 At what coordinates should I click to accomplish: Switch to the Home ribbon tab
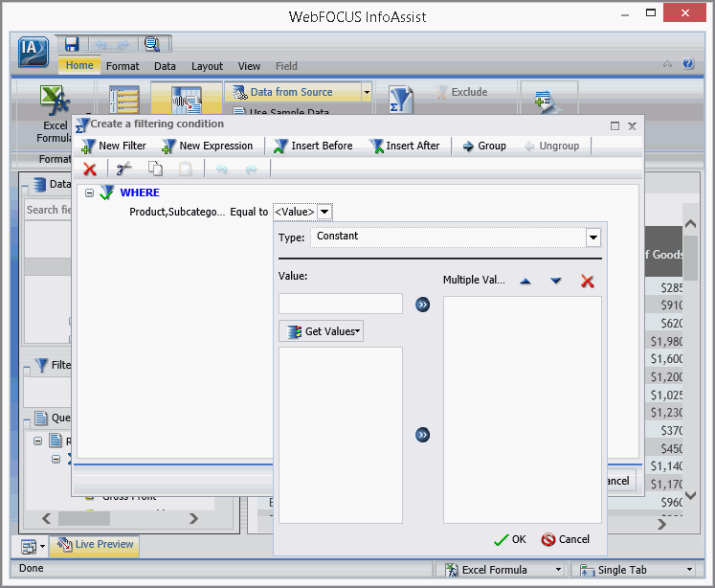click(x=79, y=66)
